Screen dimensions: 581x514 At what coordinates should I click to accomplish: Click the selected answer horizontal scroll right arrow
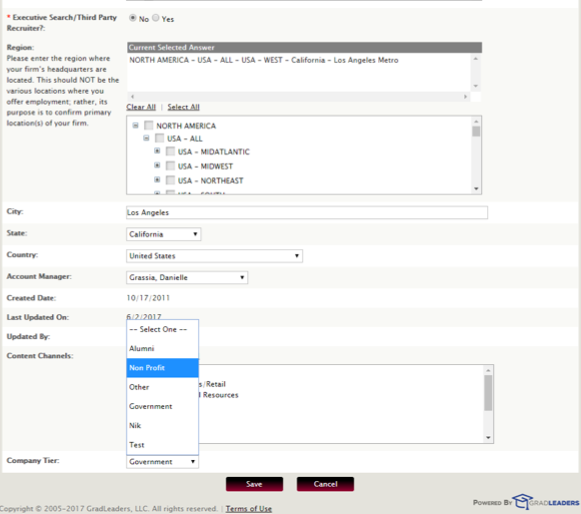[x=465, y=97]
